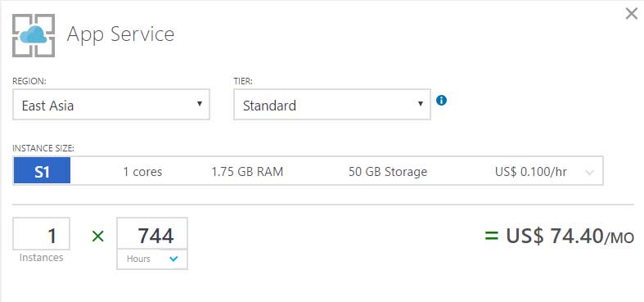Click the US$ 74.40 monthly total
The image size is (644, 302).
(x=570, y=237)
